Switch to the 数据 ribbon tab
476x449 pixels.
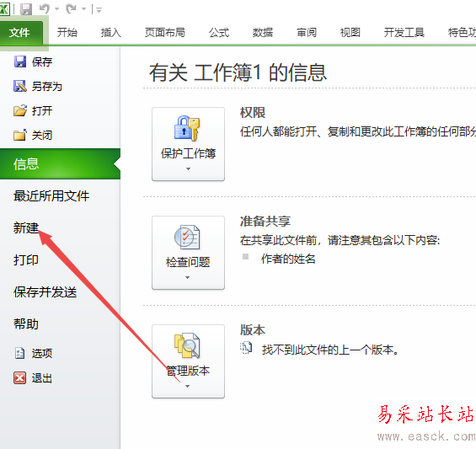[263, 32]
